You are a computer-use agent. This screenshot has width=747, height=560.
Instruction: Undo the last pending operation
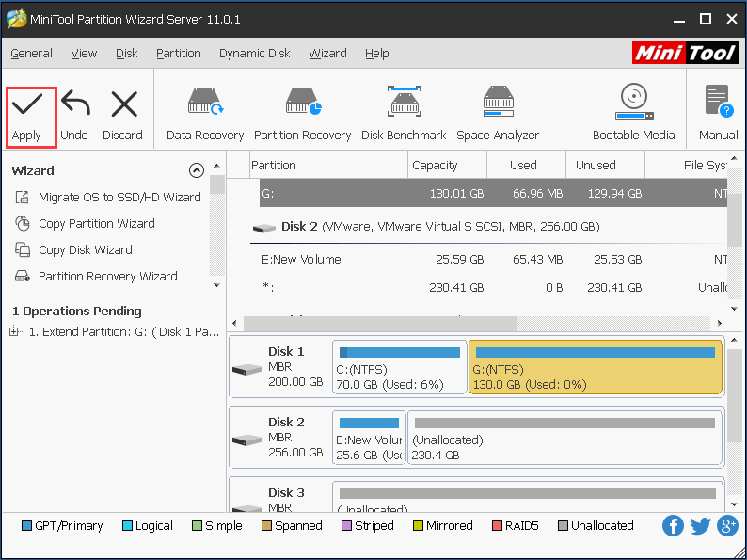coord(74,104)
